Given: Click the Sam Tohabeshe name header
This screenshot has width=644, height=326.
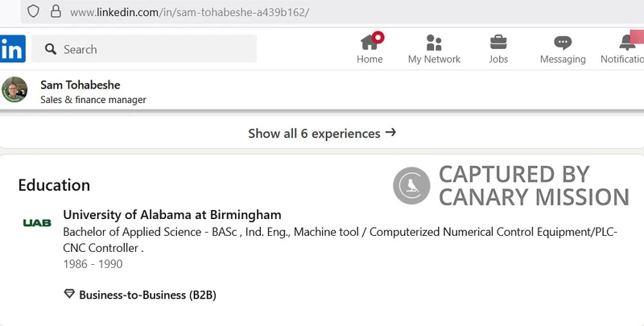Looking at the screenshot, I should click(80, 85).
